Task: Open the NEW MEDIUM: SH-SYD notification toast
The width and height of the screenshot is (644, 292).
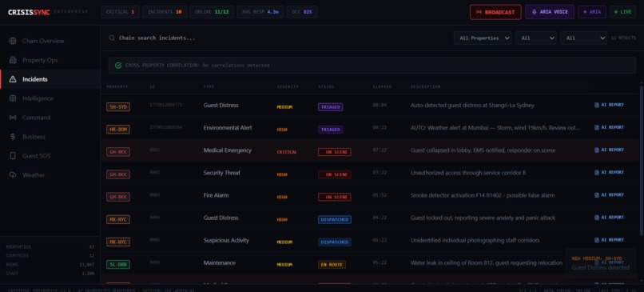Action: 601,262
